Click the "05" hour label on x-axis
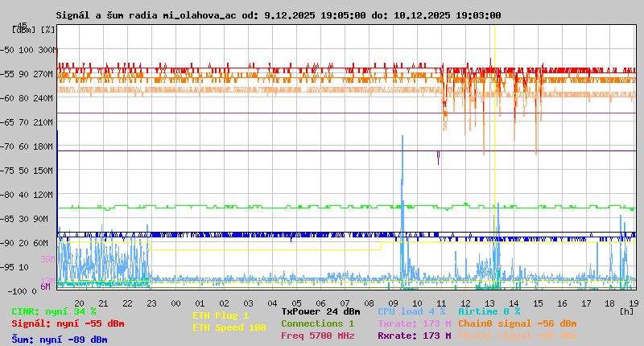Viewport: 644px width, 346px height. 296,303
